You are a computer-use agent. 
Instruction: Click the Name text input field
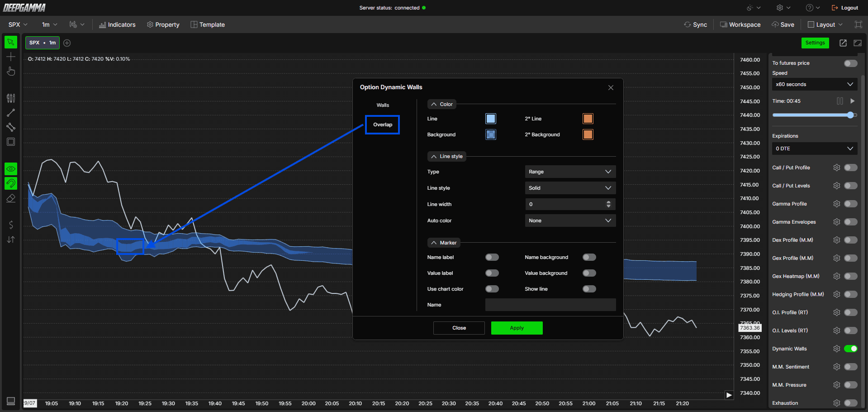coord(550,305)
